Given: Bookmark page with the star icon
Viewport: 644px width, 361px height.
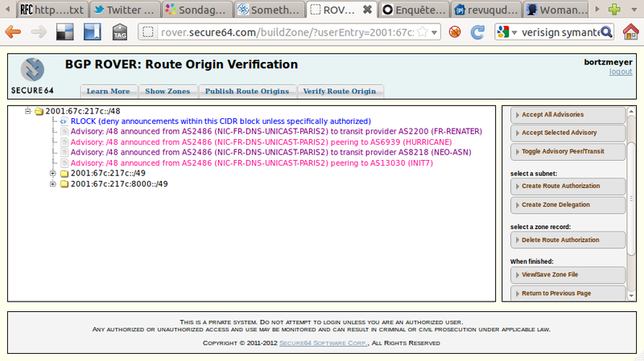Looking at the screenshot, I should click(422, 31).
